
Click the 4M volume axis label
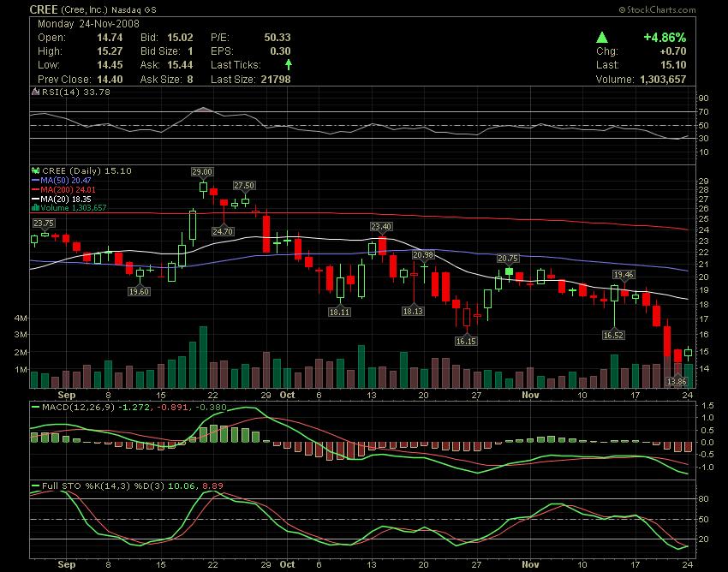21,319
